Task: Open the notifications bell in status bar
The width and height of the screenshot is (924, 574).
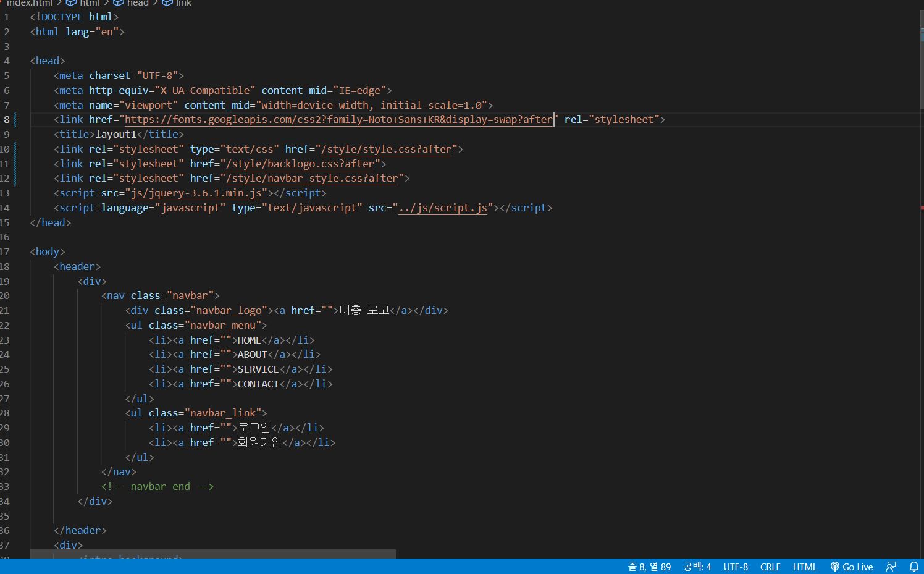Action: coord(914,567)
